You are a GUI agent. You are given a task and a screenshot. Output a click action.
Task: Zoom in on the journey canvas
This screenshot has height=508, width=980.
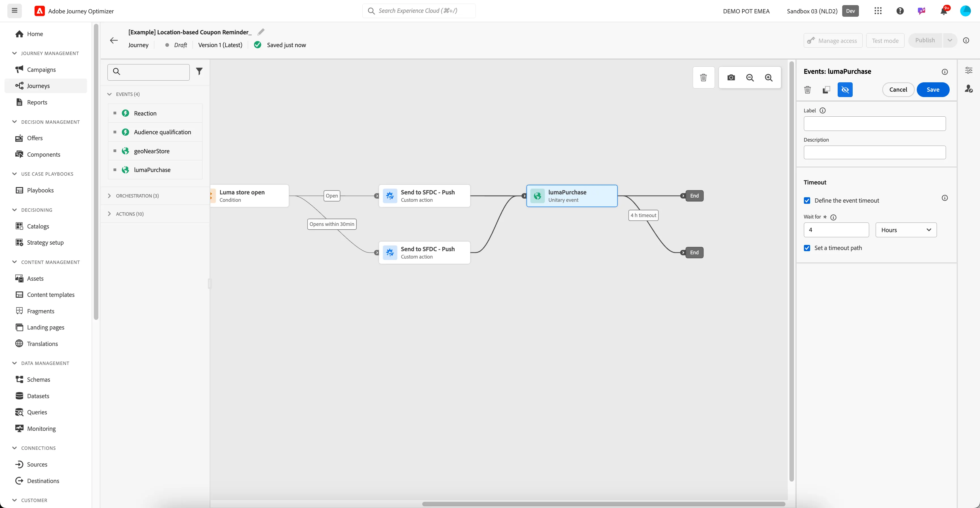768,78
